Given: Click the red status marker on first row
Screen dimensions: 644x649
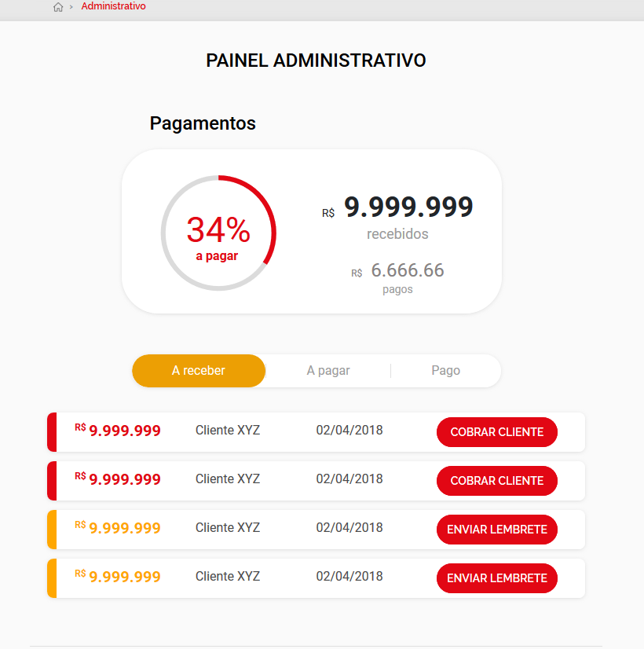Looking at the screenshot, I should [52, 431].
